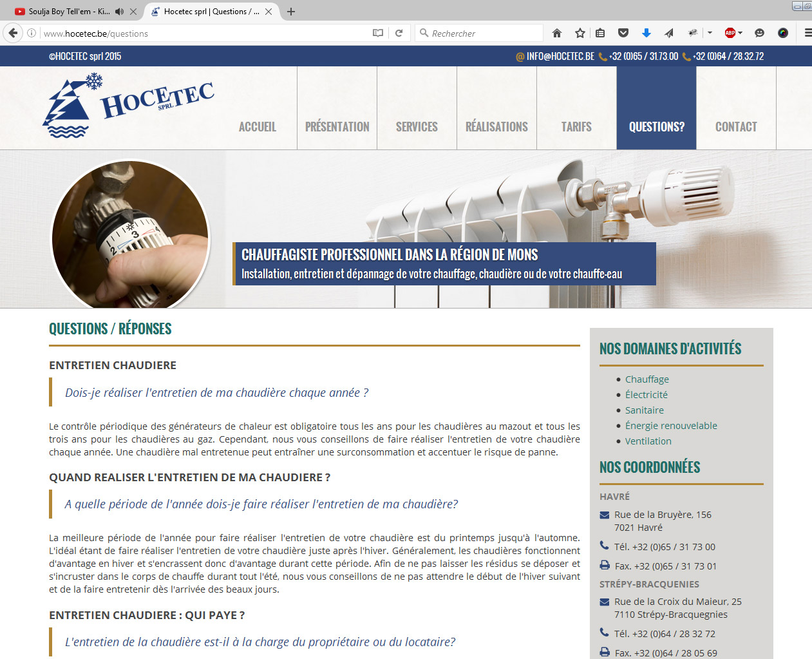Open the color wheel extension icon

[783, 33]
